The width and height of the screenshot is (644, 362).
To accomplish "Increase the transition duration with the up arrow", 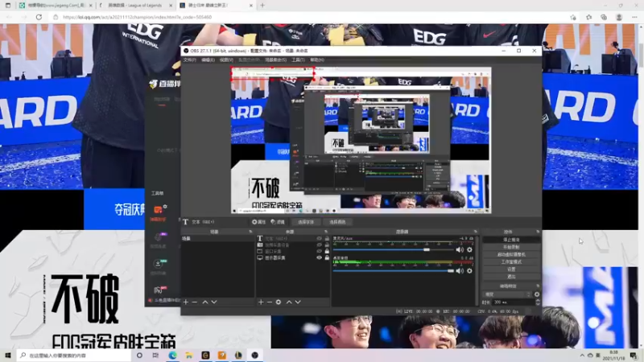I will tap(538, 300).
